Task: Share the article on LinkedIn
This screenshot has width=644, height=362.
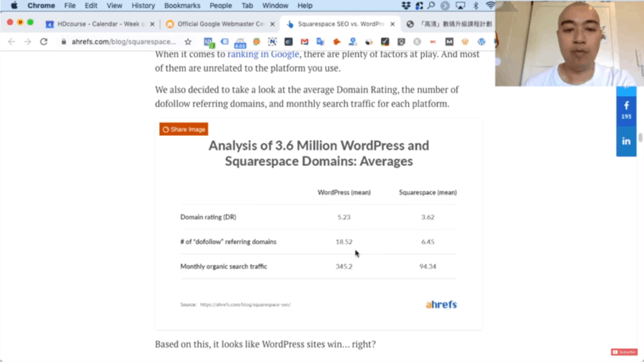Action: point(626,141)
